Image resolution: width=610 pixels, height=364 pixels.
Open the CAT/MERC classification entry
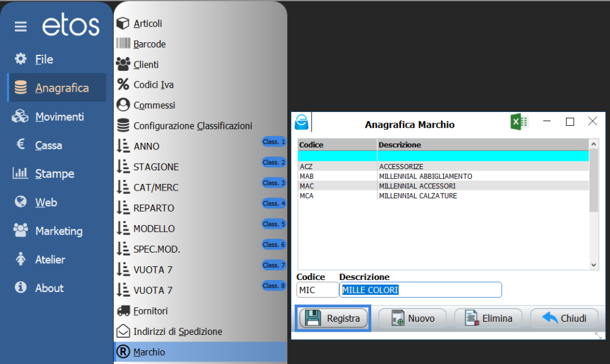tap(155, 188)
